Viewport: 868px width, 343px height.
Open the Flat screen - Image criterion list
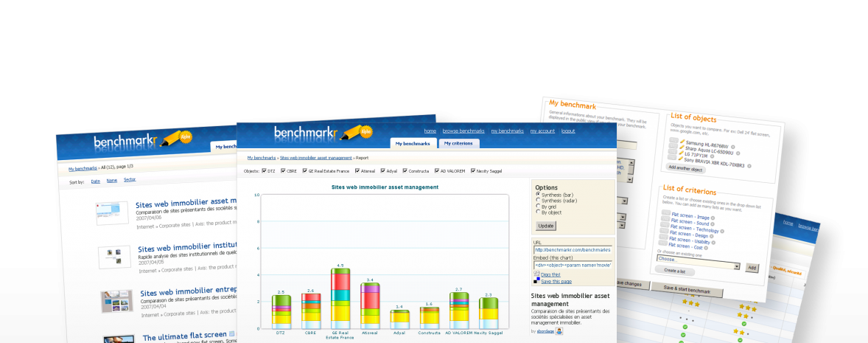pos(691,215)
